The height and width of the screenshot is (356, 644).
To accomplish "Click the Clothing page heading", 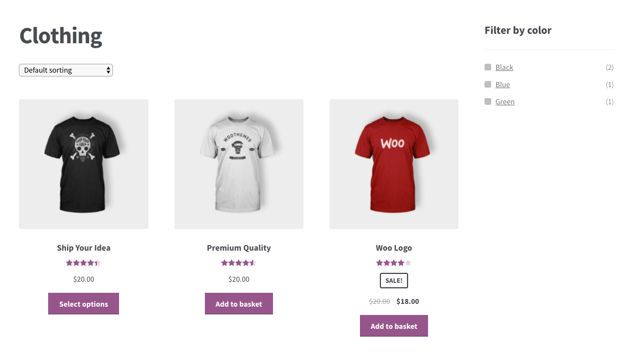I will pyautogui.click(x=60, y=35).
